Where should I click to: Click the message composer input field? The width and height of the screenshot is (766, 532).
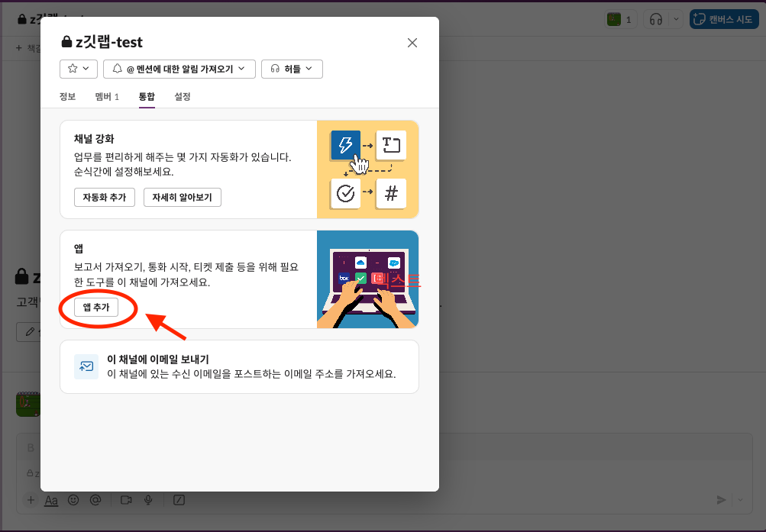384,473
